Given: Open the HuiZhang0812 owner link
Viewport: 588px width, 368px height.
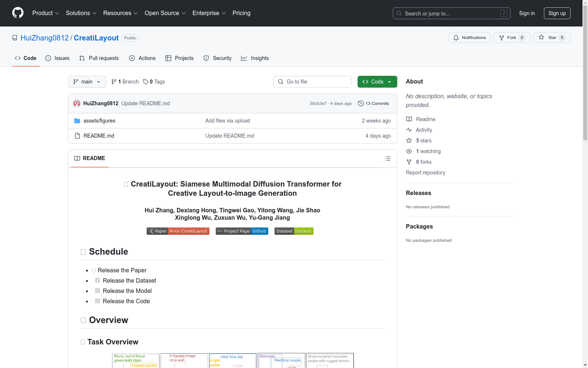Looking at the screenshot, I should tap(44, 38).
